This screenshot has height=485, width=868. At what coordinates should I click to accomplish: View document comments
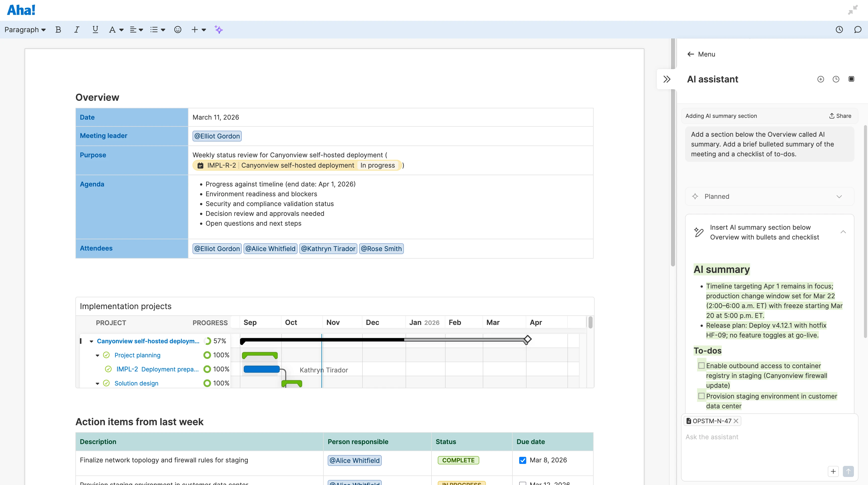[x=857, y=30]
